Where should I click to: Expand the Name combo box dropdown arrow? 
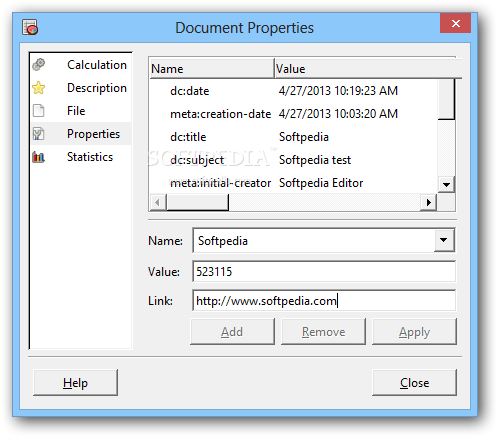point(444,240)
